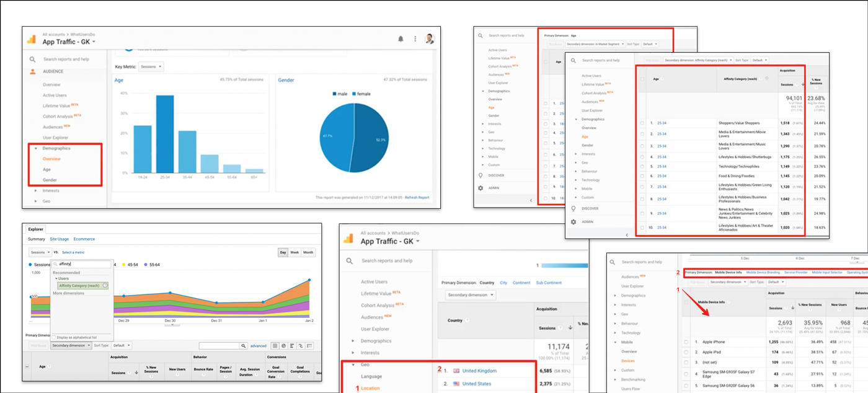Click Sessions sort arrow in Affinity Category table
The width and height of the screenshot is (868, 393).
(x=804, y=84)
